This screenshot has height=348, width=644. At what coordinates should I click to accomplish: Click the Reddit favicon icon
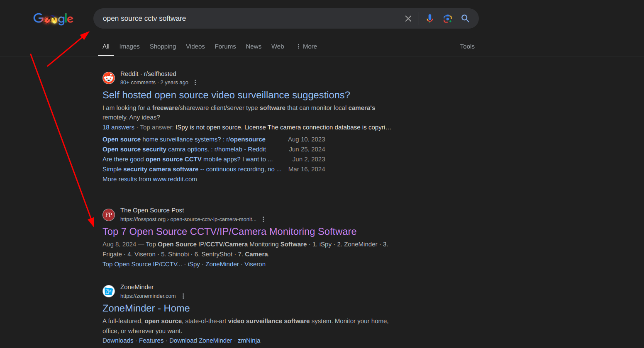[x=109, y=78]
